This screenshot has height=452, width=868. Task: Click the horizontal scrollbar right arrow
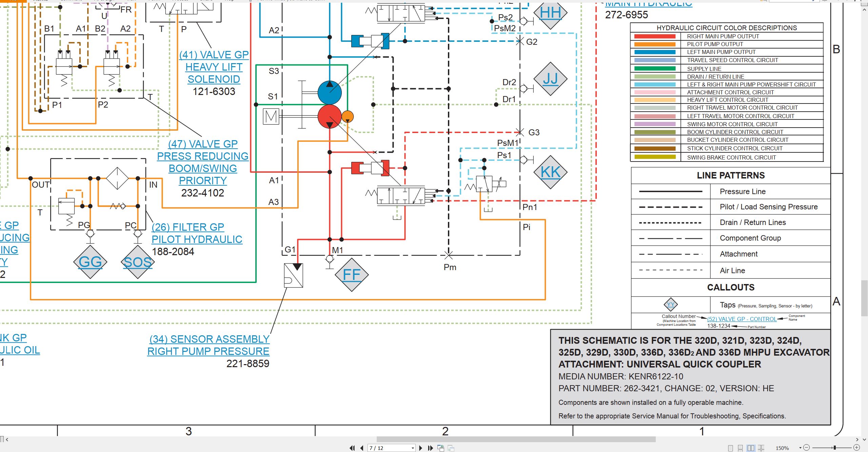(x=857, y=439)
